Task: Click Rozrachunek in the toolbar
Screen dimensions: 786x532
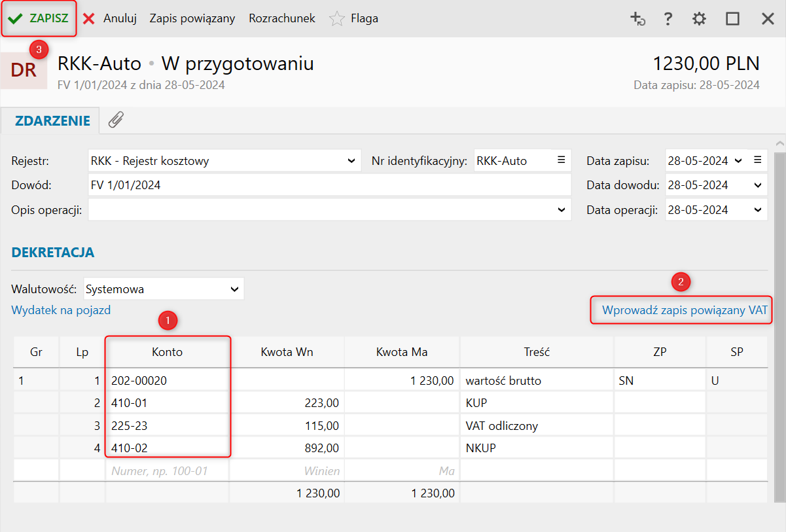Action: pos(281,19)
